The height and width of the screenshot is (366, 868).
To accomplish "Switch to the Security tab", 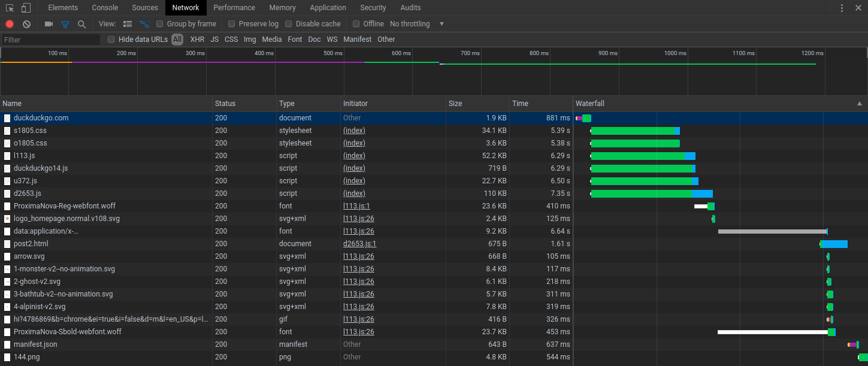I will click(x=373, y=8).
